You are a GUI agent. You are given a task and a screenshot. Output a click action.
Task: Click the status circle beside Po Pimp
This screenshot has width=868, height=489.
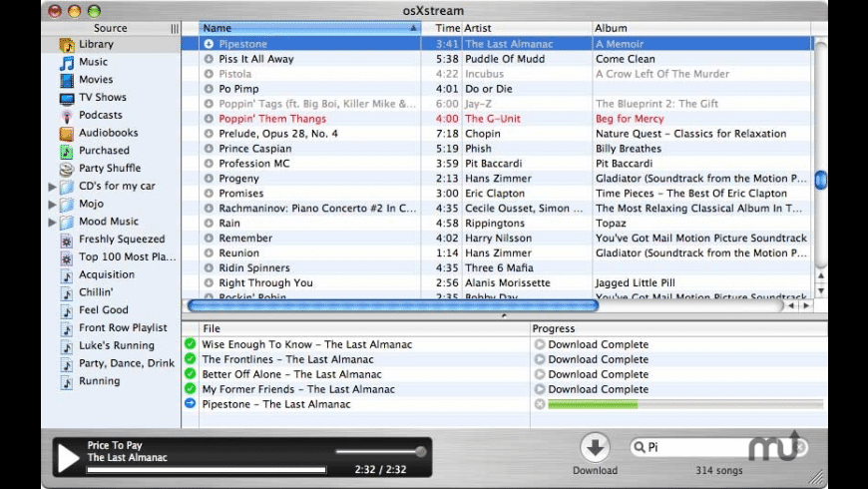coord(209,89)
